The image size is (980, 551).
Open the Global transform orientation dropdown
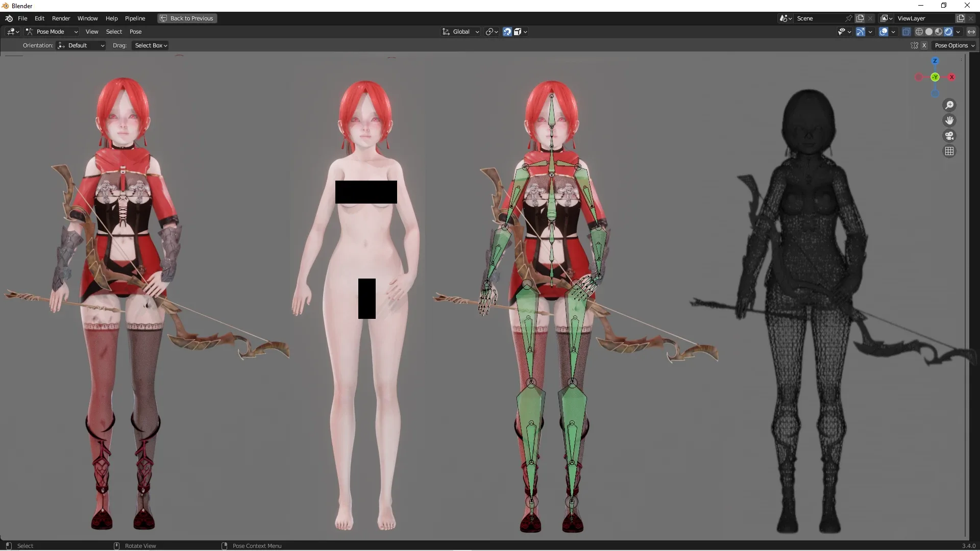(461, 32)
